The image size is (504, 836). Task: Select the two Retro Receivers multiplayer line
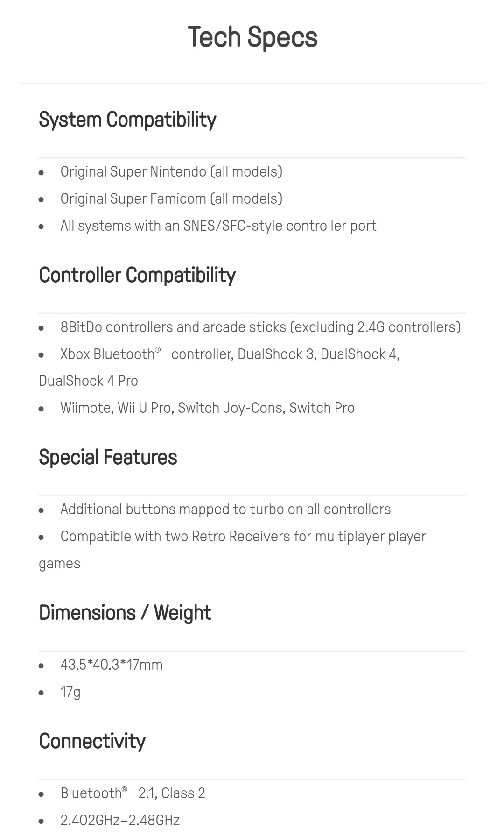click(232, 550)
